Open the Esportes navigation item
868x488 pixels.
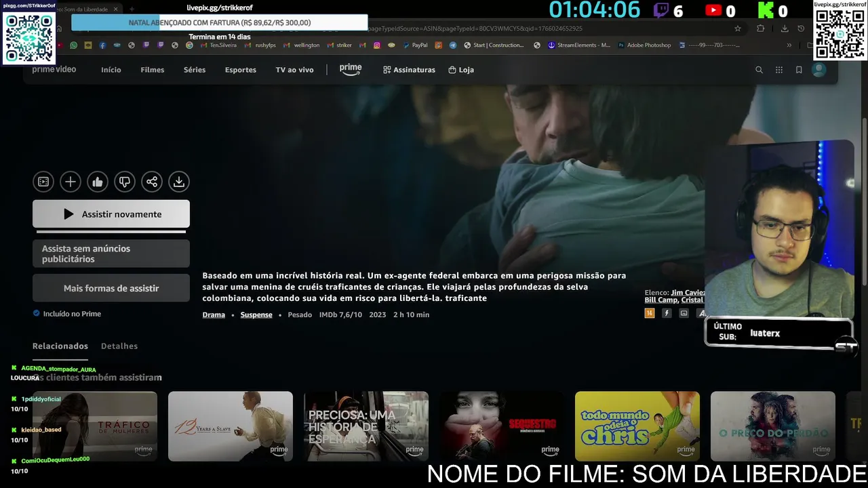click(x=241, y=70)
